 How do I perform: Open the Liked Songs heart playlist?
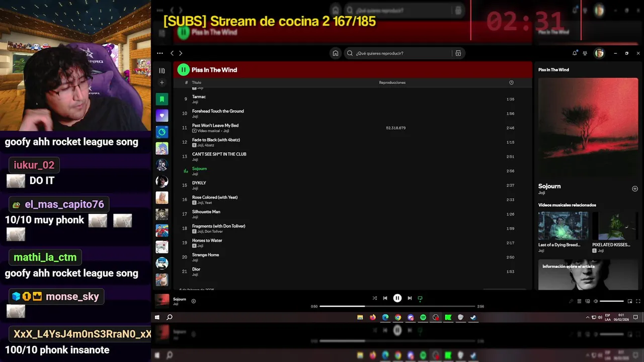point(162,116)
